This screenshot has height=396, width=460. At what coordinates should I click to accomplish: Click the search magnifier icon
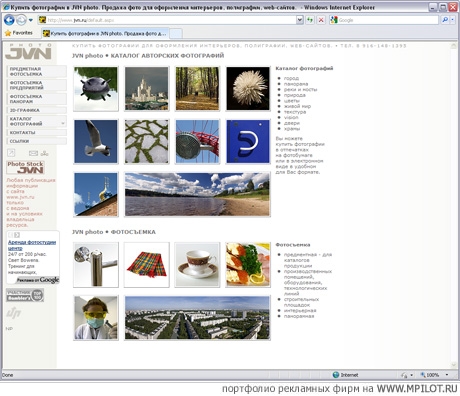(445, 20)
